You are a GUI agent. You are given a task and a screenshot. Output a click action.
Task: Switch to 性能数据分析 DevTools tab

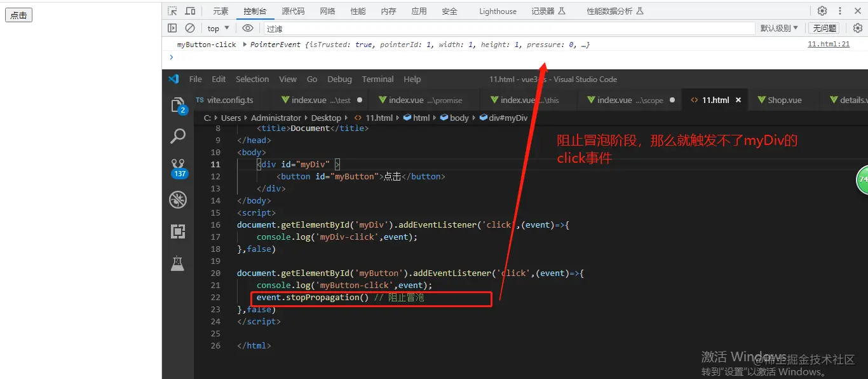pyautogui.click(x=615, y=11)
